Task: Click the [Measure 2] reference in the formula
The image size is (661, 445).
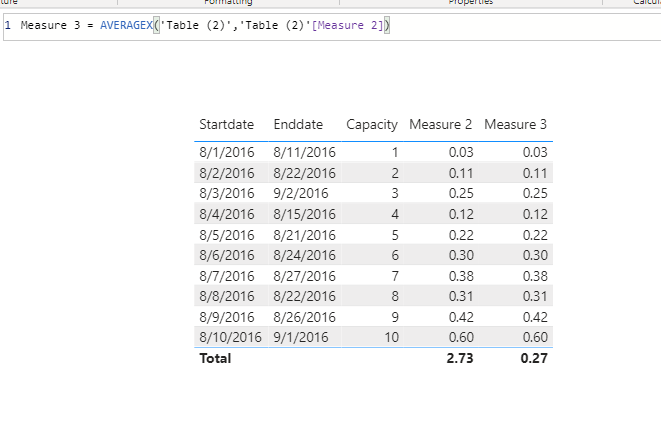Action: 347,25
